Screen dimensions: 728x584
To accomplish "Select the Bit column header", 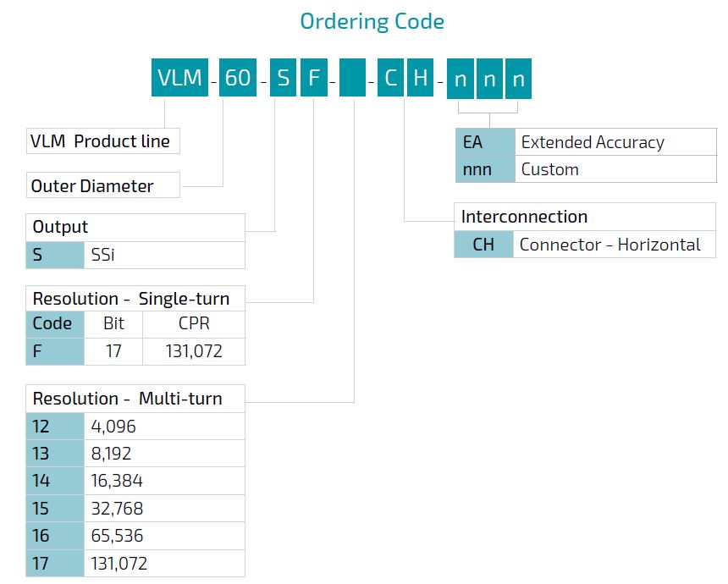I will [113, 323].
